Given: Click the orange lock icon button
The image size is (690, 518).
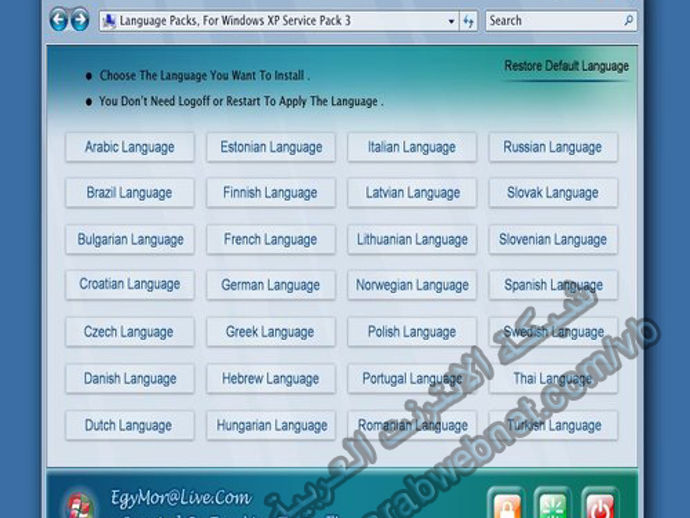Looking at the screenshot, I should pos(507,504).
